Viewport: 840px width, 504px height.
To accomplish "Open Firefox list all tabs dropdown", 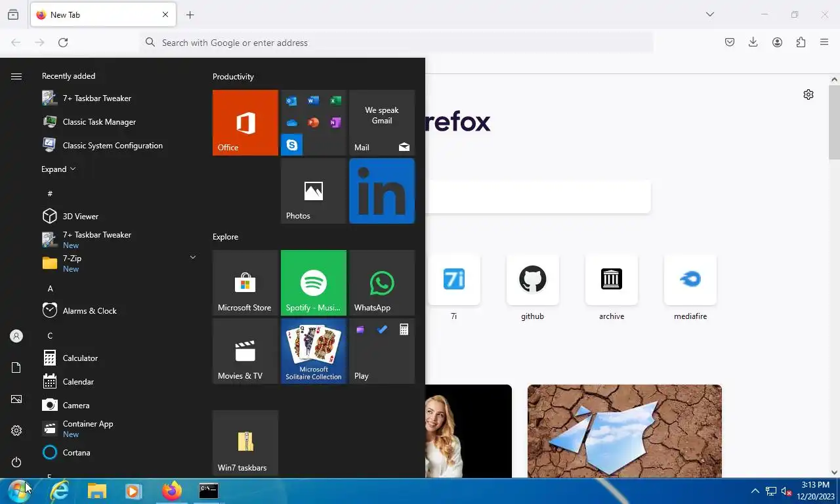I will pos(709,14).
